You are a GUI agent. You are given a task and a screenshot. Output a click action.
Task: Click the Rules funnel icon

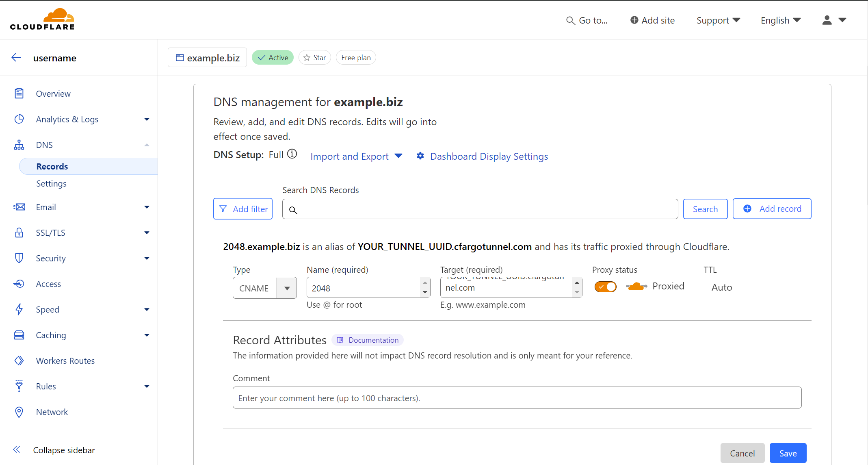coord(19,386)
